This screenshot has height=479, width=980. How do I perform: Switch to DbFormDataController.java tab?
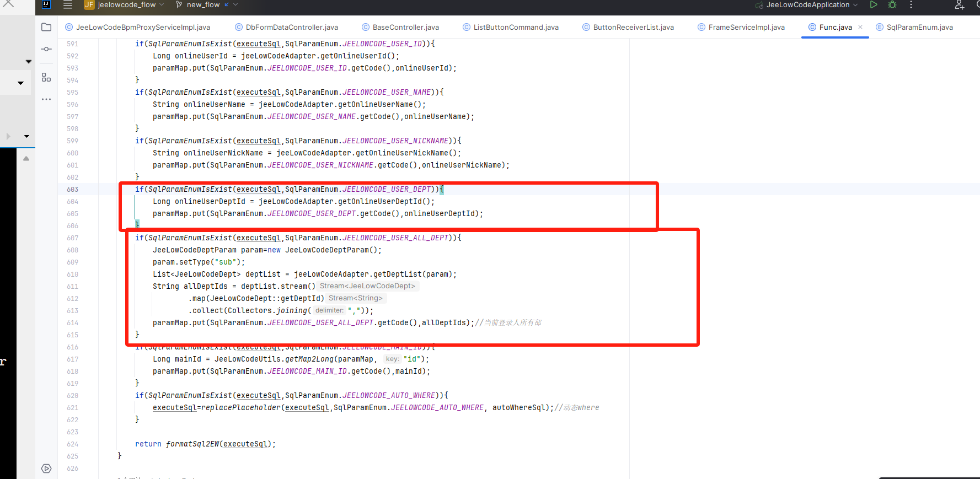tap(287, 27)
